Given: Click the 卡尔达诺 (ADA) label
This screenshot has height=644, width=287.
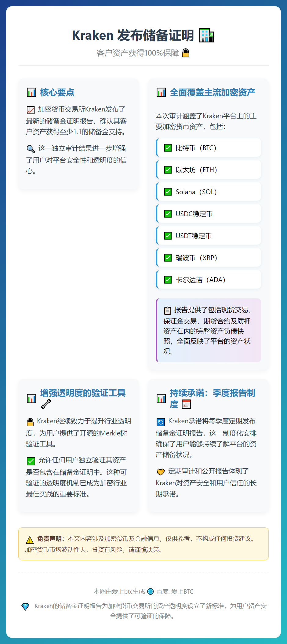Looking at the screenshot, I should point(200,280).
